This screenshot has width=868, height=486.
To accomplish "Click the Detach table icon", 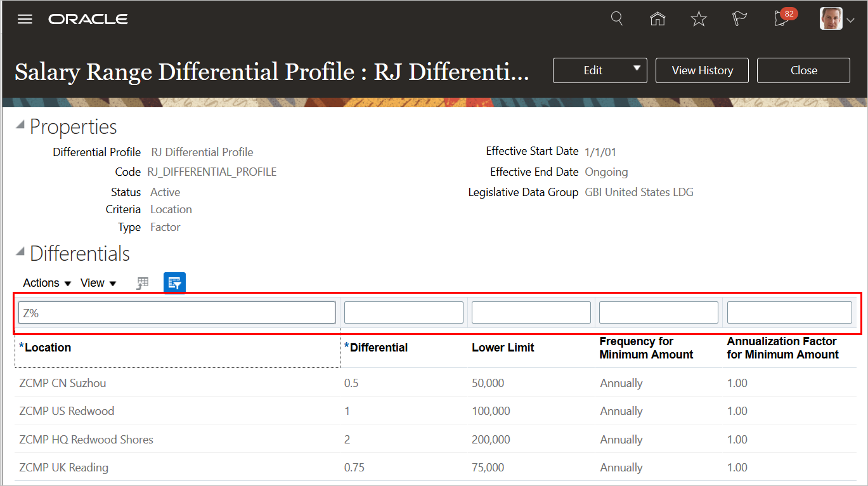I will pyautogui.click(x=143, y=283).
